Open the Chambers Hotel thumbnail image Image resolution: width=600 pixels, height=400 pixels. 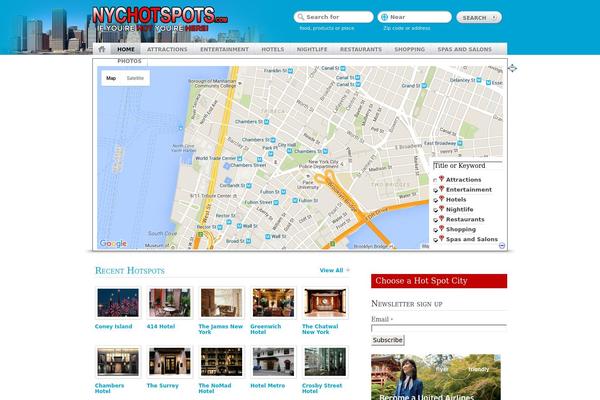118,362
